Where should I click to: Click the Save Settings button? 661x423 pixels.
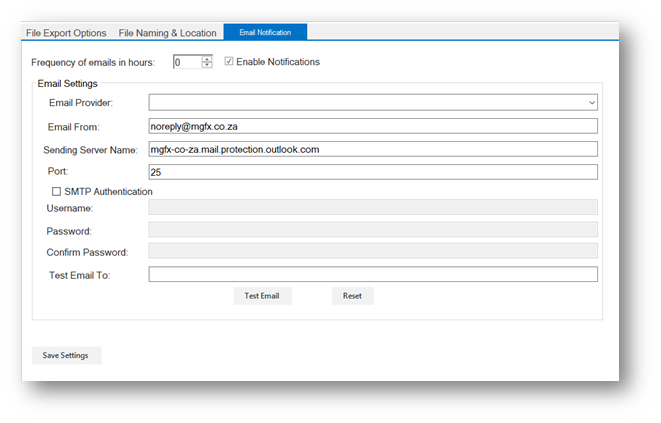66,355
